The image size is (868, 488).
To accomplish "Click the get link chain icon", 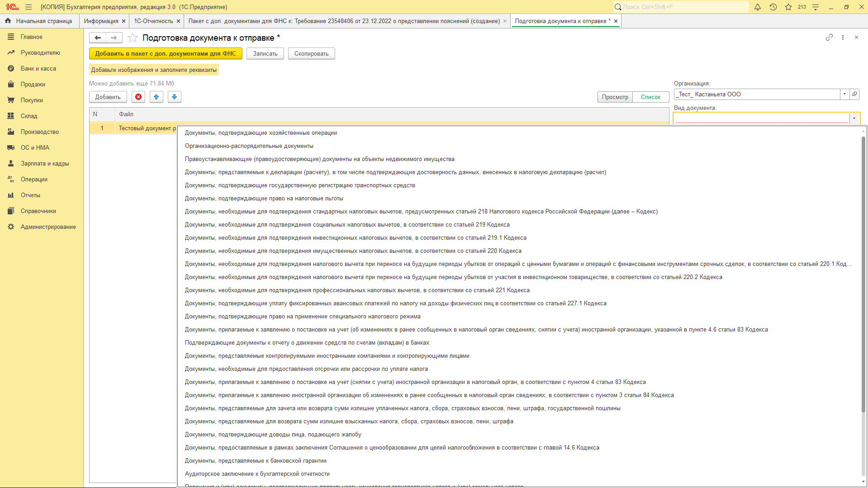I will pyautogui.click(x=829, y=38).
